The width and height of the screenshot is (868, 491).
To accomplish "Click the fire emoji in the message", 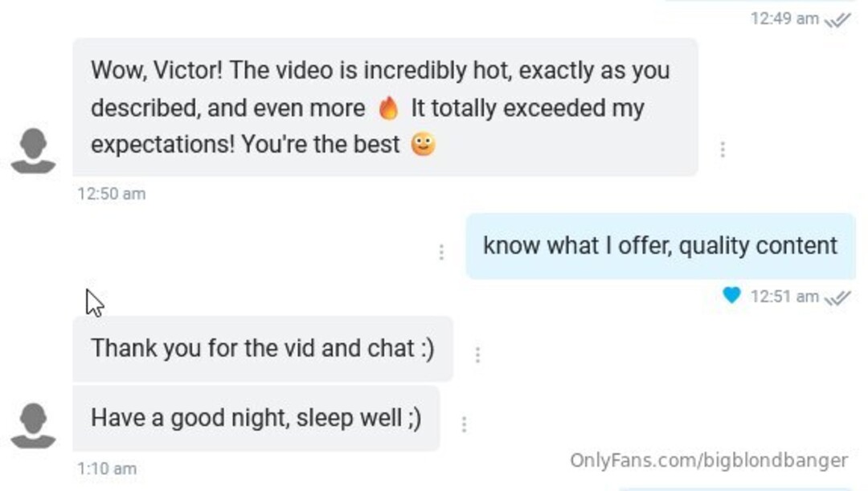I will click(389, 108).
